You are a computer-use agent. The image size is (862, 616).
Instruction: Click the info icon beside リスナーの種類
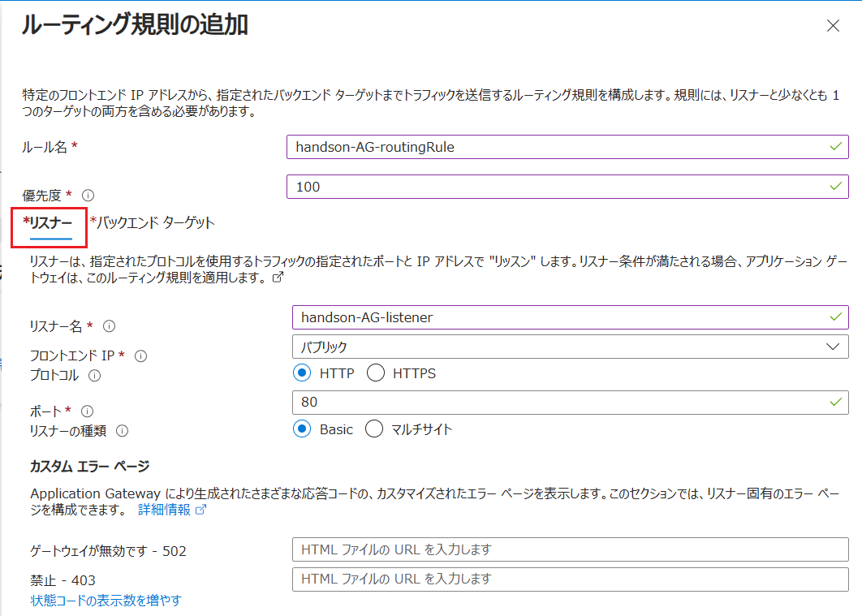click(x=122, y=431)
